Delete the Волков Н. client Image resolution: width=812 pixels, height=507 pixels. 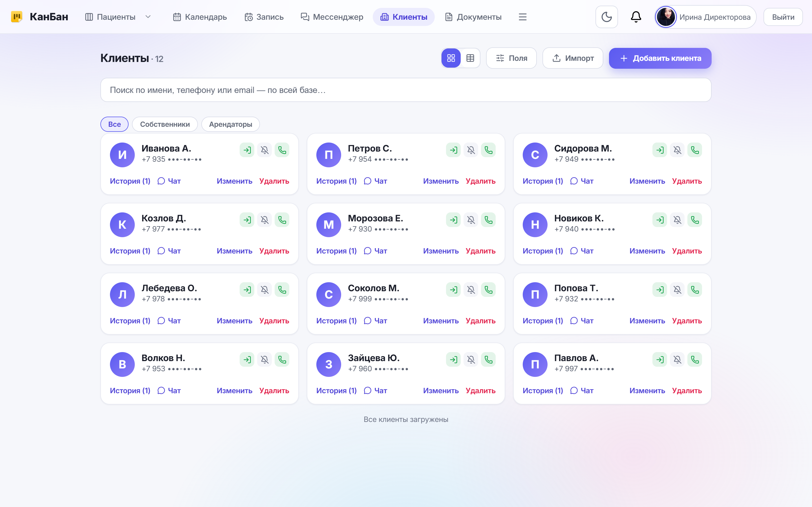click(274, 391)
